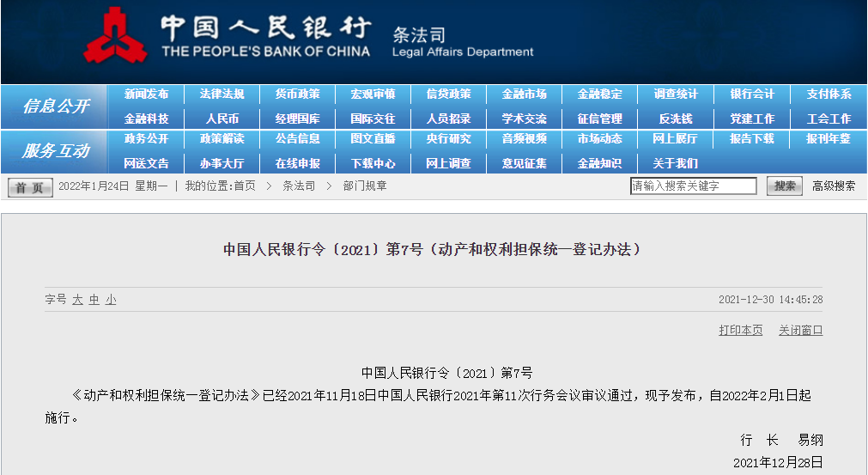Image resolution: width=868 pixels, height=475 pixels.
Task: Select 国际交往 in navigation
Action: click(x=373, y=119)
